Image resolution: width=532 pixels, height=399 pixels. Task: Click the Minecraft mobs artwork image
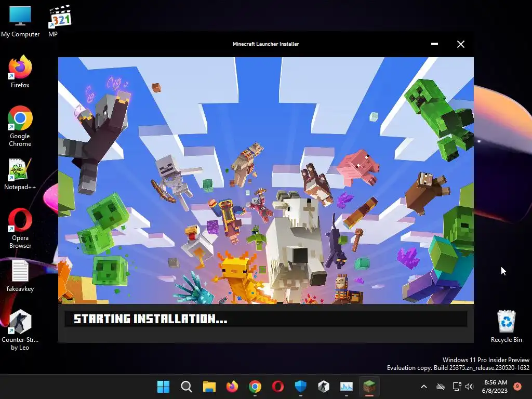coord(265,180)
